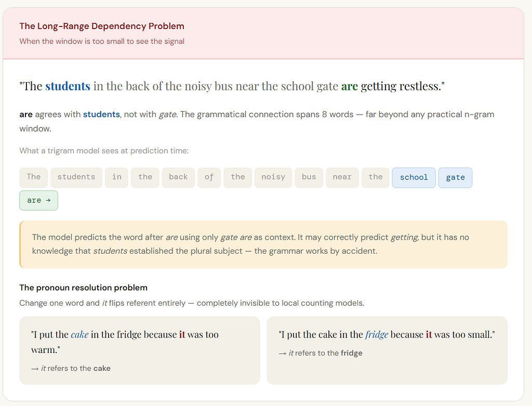Click the italic blue 'cake' word in left card
This screenshot has height=406, width=532.
(79, 335)
